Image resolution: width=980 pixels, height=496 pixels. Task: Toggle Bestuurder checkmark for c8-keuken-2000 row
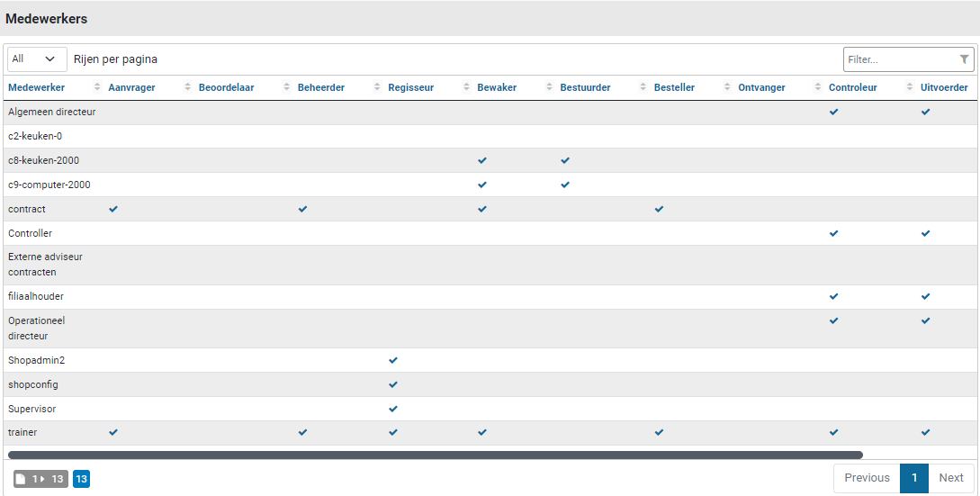coord(565,160)
